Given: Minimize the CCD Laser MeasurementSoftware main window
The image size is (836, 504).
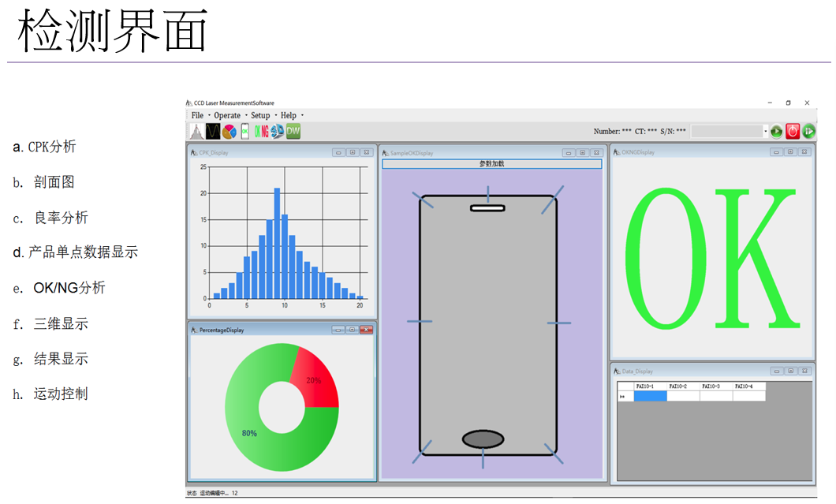Looking at the screenshot, I should (770, 103).
